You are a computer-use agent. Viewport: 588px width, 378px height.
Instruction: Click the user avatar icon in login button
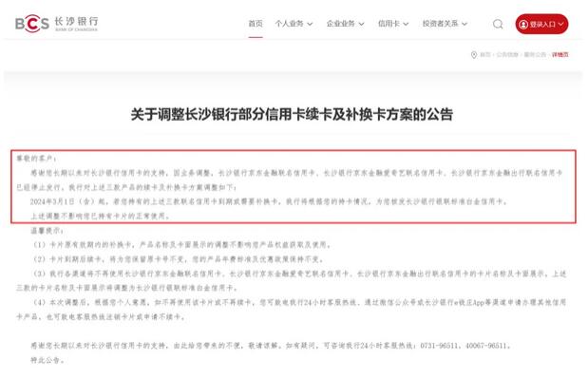tap(523, 25)
